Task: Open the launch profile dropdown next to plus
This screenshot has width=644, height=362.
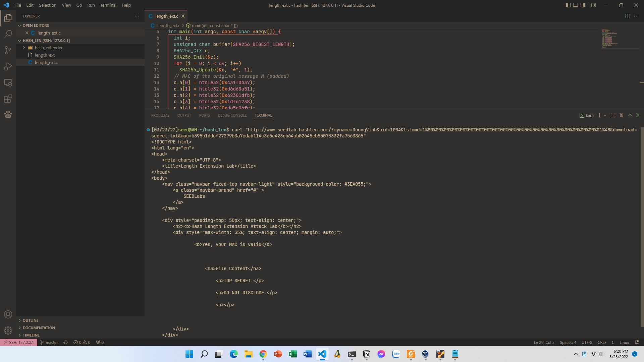Action: pos(605,115)
